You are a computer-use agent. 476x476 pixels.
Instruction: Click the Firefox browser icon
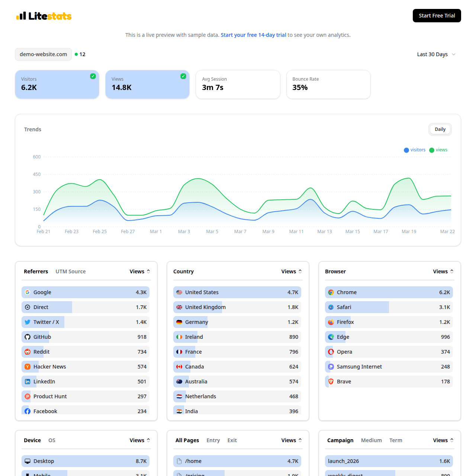coord(331,322)
